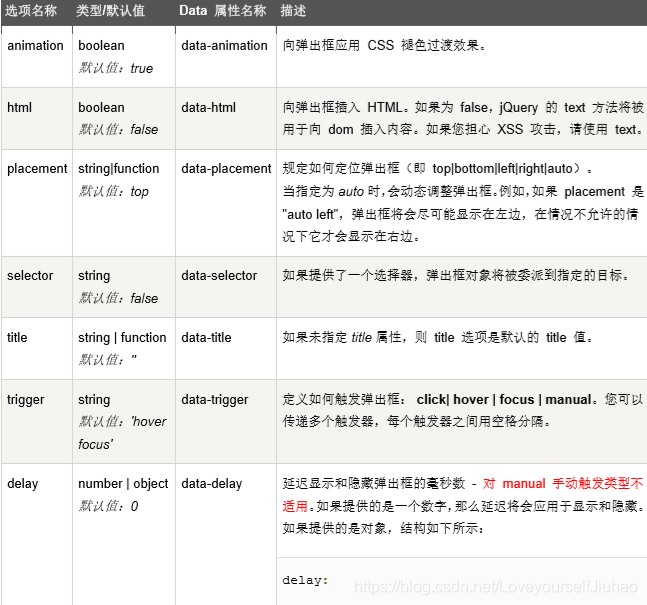Click 'top|bottom|left|right|auto' in placement description
The width and height of the screenshot is (647, 605).
(502, 169)
